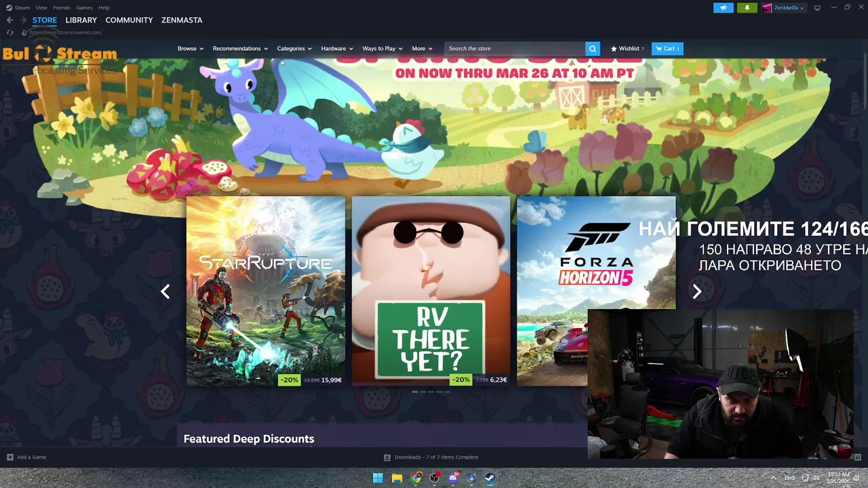Open OBS Studio from the taskbar

(x=435, y=478)
